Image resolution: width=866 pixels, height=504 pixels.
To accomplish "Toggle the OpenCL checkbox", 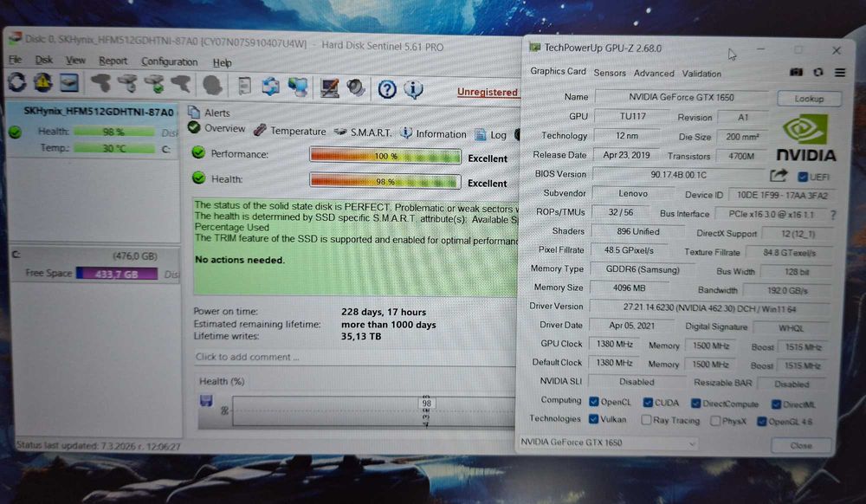I will tap(594, 401).
